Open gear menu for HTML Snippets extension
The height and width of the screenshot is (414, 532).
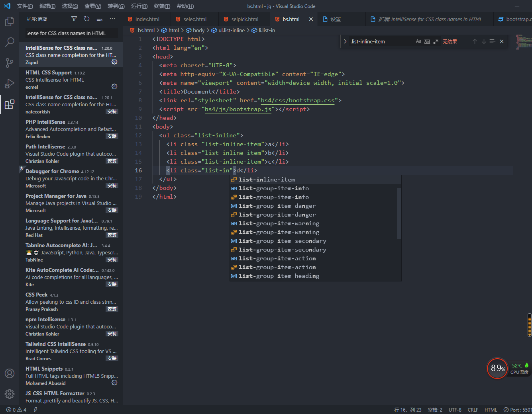coord(114,383)
